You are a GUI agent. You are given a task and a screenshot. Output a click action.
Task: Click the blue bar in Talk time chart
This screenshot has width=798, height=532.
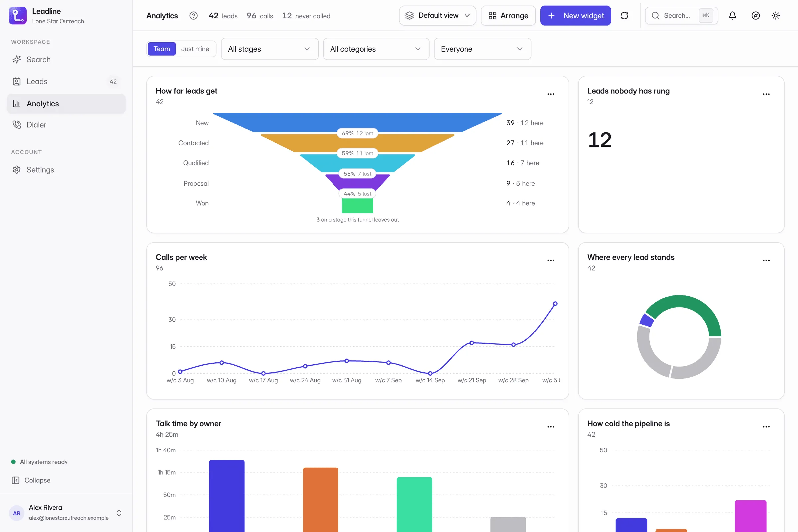coord(227,496)
